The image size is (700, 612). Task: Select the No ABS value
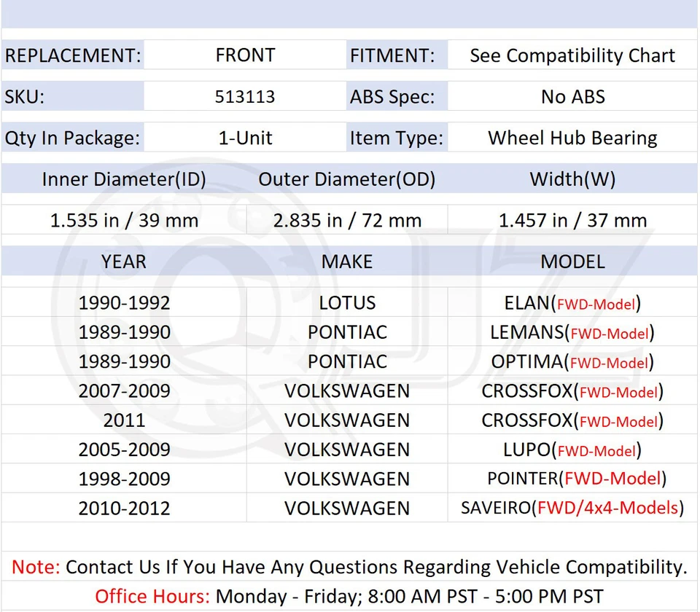click(x=573, y=97)
